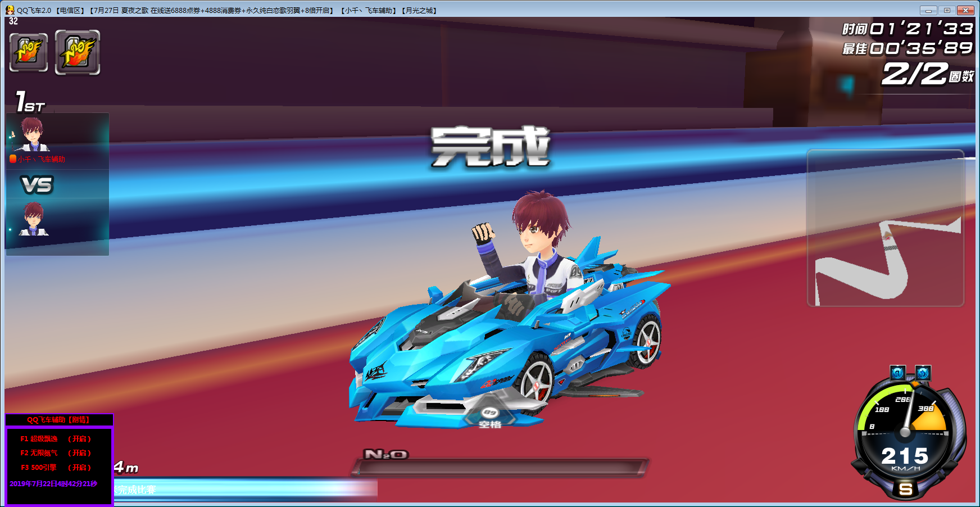This screenshot has width=980, height=507.
Task: Close the QQ飞车2.0 window
Action: (966, 10)
